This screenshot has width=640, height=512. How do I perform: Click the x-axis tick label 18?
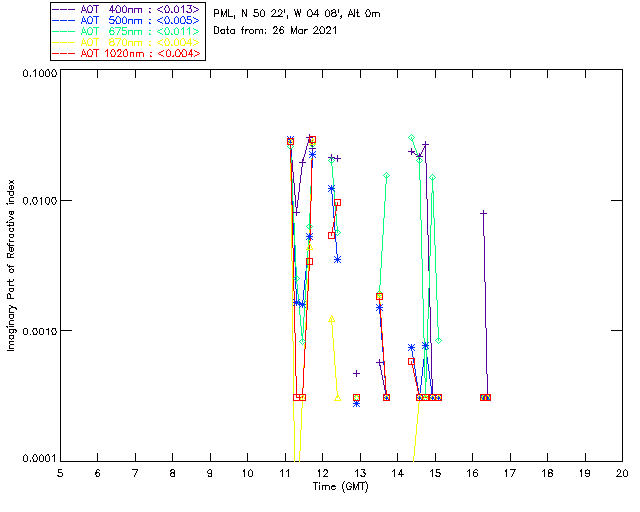click(x=547, y=474)
